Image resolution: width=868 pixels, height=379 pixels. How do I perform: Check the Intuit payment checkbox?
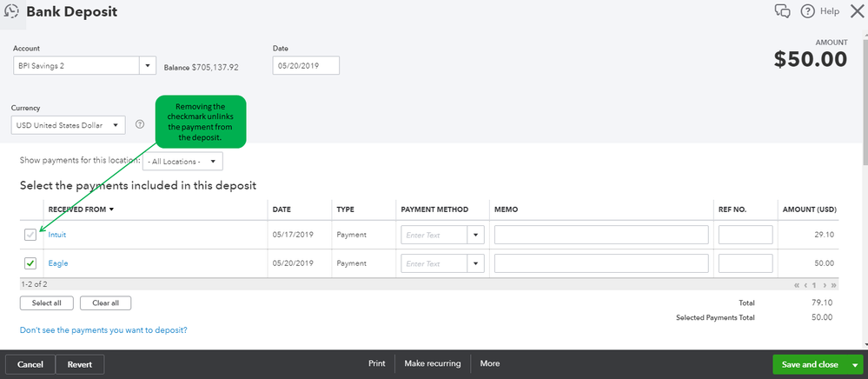(30, 235)
